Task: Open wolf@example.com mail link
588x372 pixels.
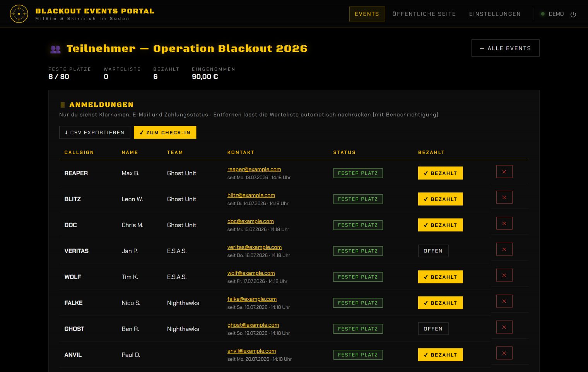Action: 251,273
